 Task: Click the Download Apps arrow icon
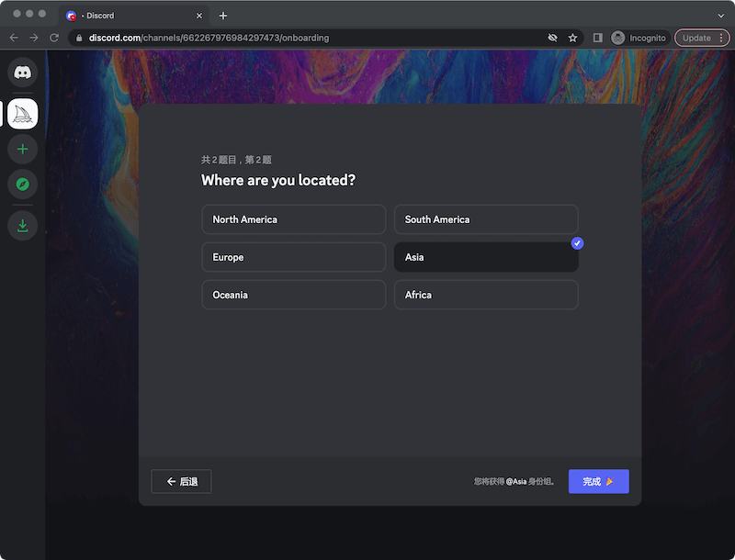point(22,225)
